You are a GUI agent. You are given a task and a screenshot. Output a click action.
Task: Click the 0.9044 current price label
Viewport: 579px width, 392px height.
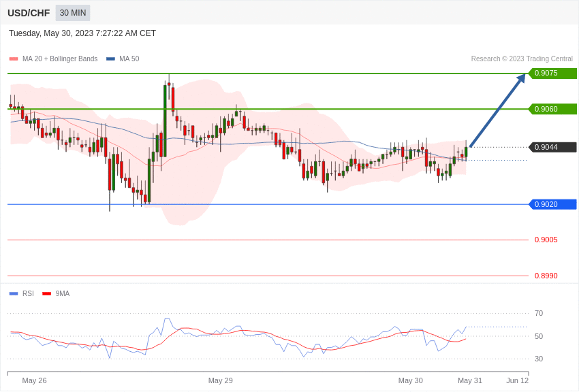(x=552, y=147)
